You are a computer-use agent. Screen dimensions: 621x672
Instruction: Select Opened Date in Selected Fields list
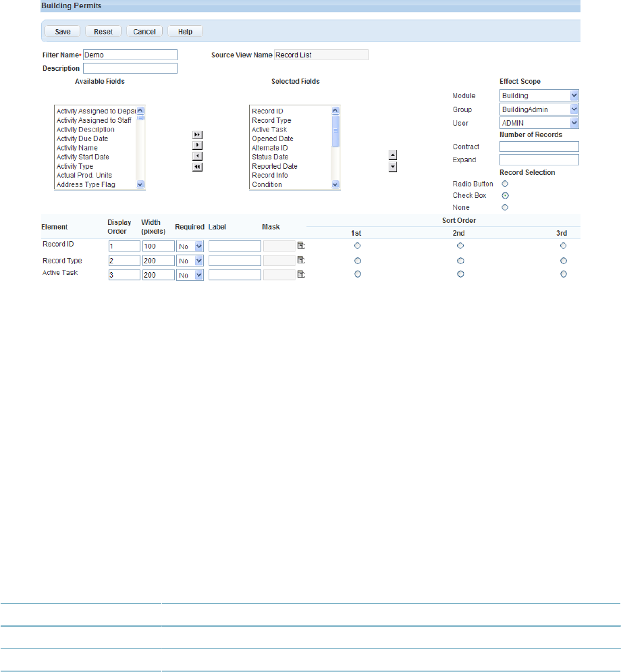click(x=273, y=138)
